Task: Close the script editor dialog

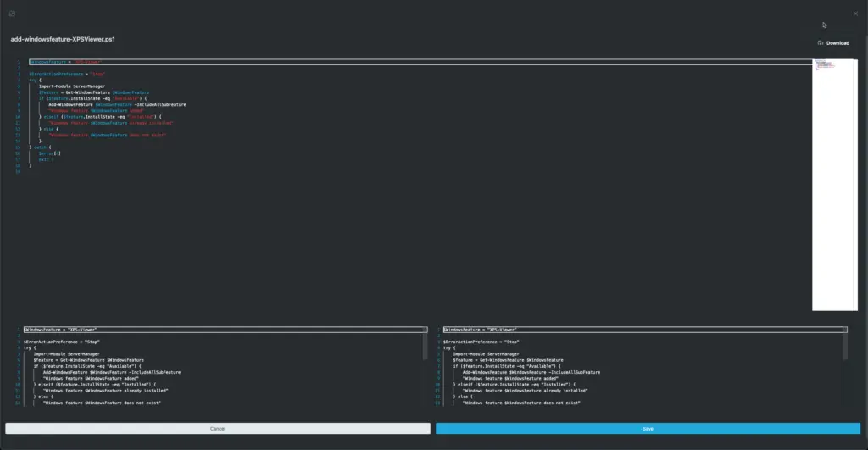Action: [855, 14]
